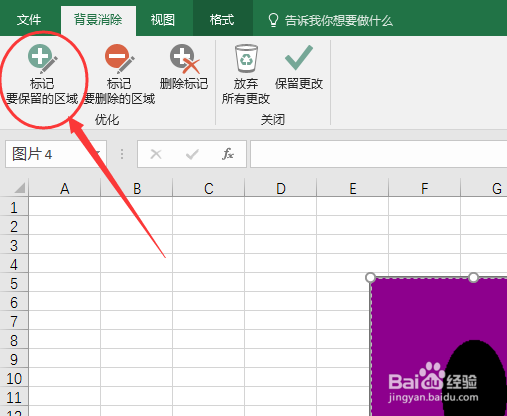507x416 pixels.
Task: Click the formula bar options dots
Action: pos(122,154)
